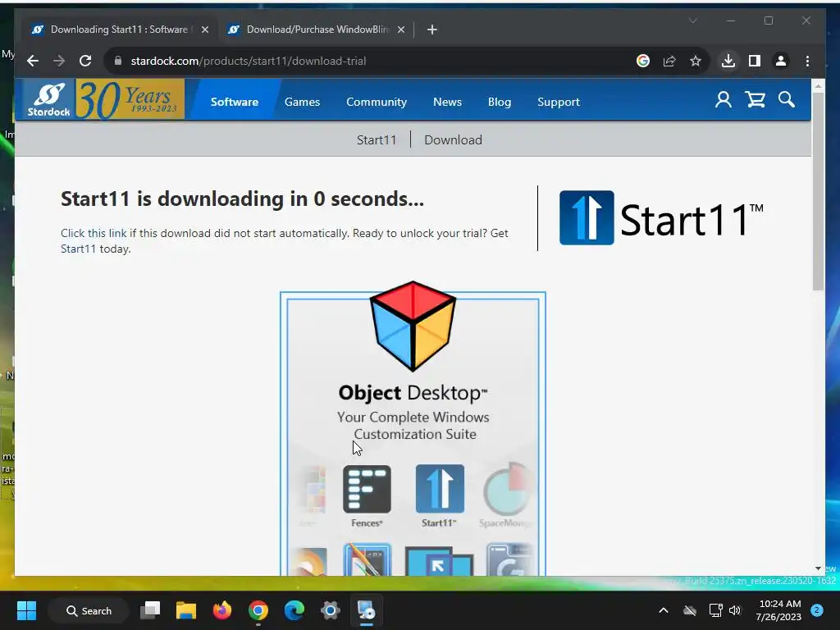Click the scrollbar down arrow

(x=818, y=568)
